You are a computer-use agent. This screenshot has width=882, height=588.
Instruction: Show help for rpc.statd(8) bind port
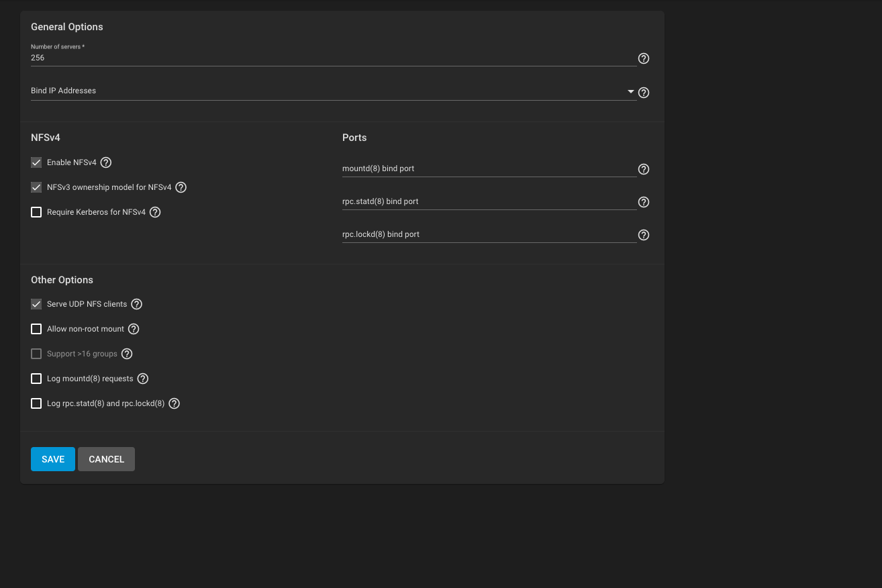point(643,202)
